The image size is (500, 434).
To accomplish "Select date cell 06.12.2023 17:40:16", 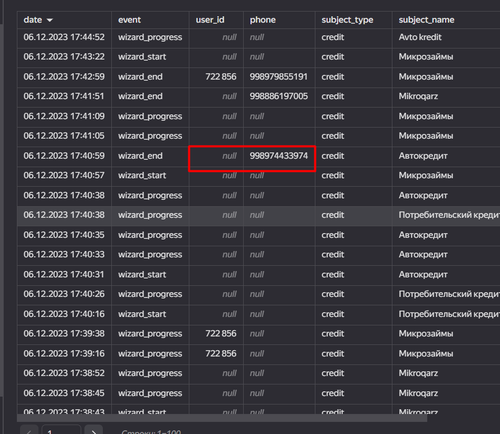I will (x=64, y=314).
